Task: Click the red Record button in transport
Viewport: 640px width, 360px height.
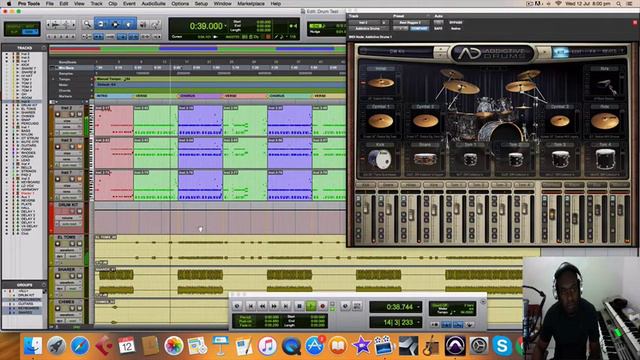Action: coord(322,306)
